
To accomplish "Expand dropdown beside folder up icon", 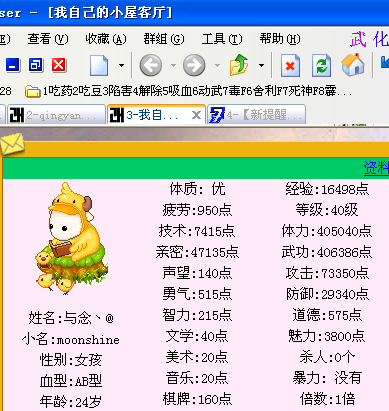I will [x=261, y=65].
